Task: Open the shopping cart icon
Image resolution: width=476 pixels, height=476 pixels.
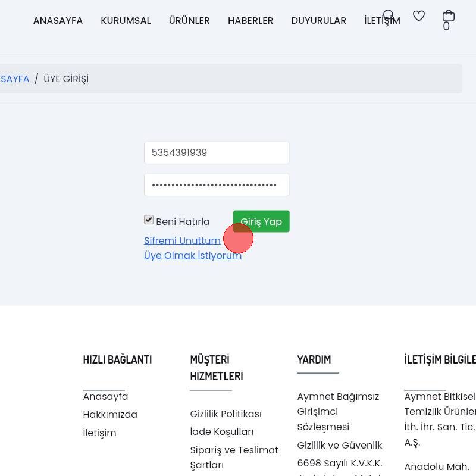Action: (448, 16)
